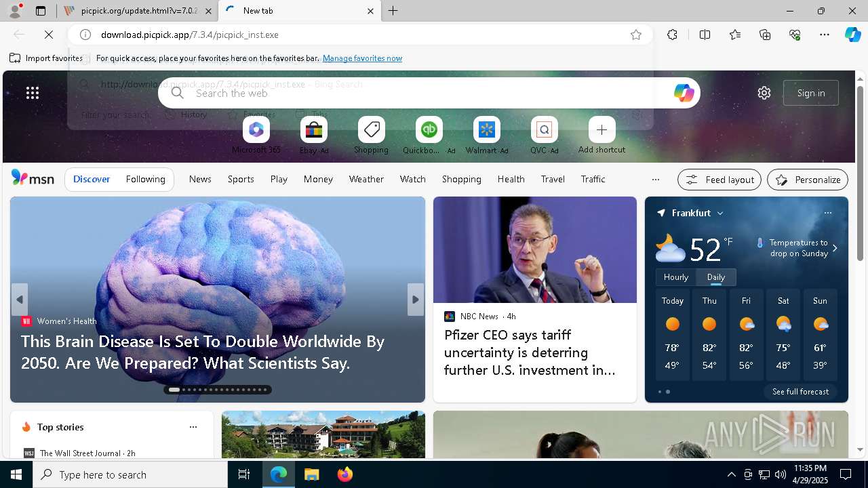Open a new tab with plus button
868x488 pixels.
coord(393,11)
